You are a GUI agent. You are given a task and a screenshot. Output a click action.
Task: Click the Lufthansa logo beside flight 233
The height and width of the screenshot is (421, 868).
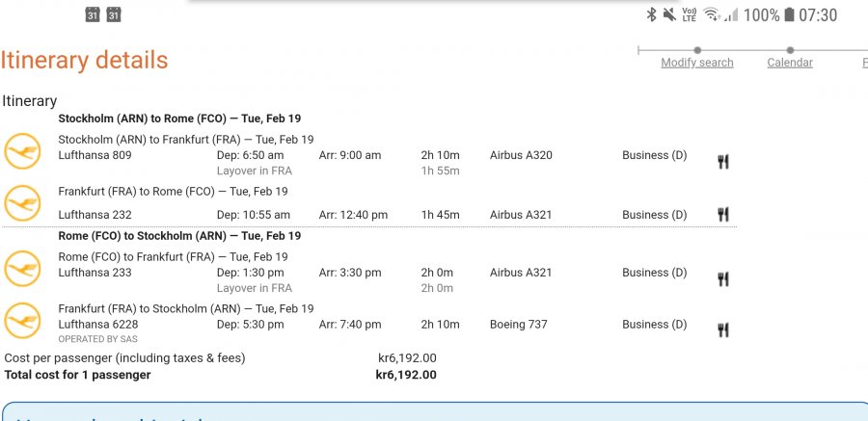pyautogui.click(x=23, y=269)
